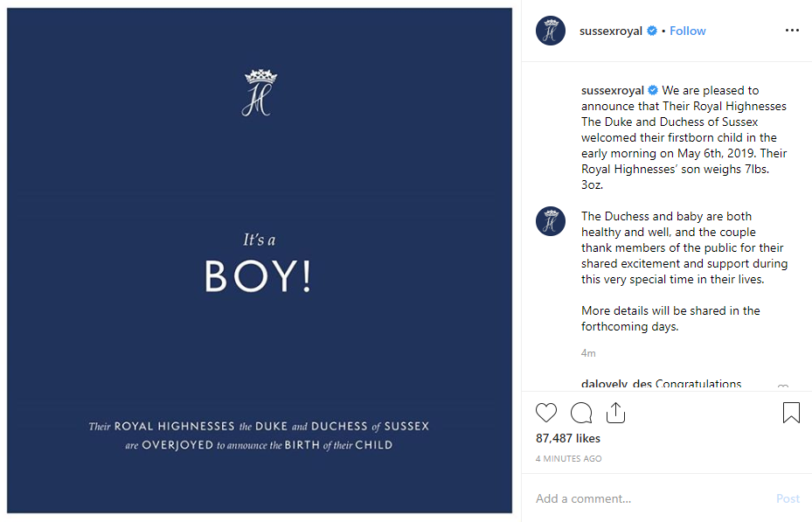Open comments with the speech bubble icon

click(x=581, y=413)
